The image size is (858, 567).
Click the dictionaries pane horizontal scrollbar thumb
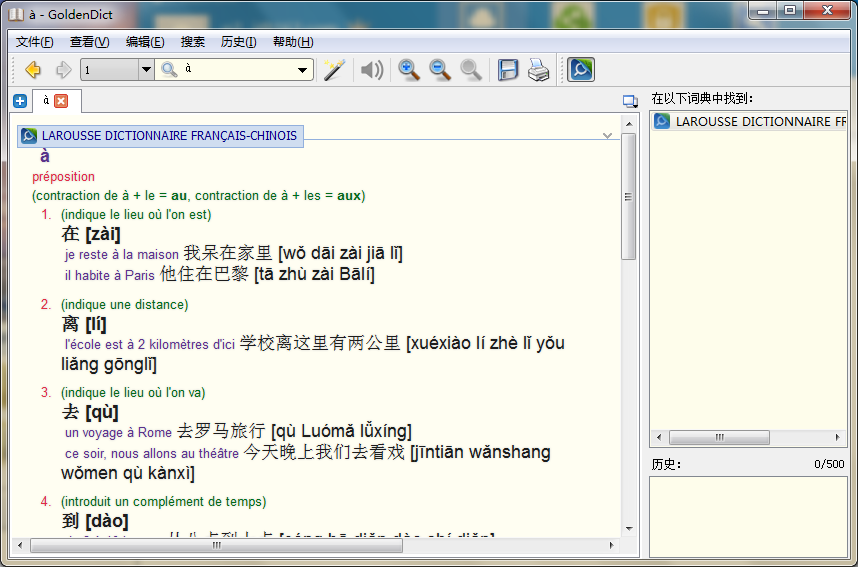[x=719, y=437]
